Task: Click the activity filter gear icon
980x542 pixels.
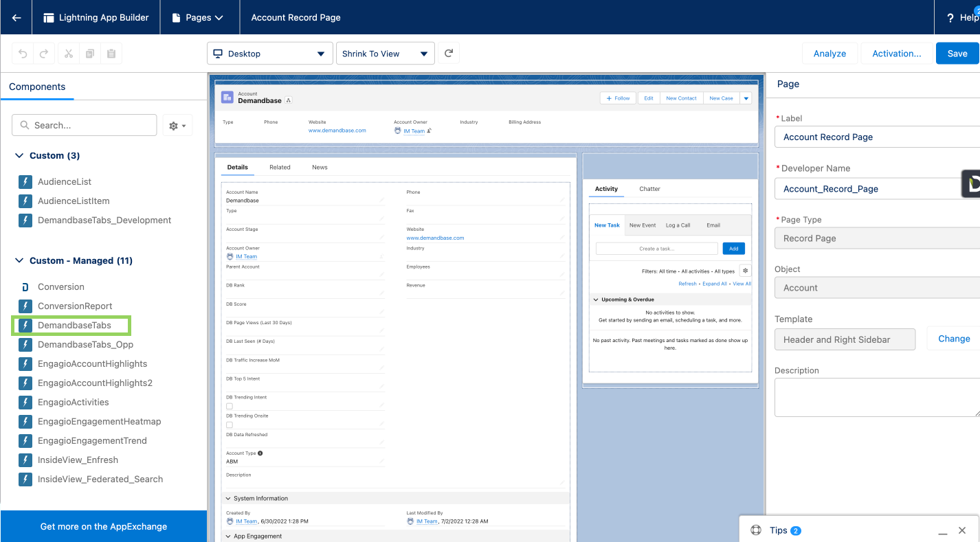Action: (x=745, y=271)
